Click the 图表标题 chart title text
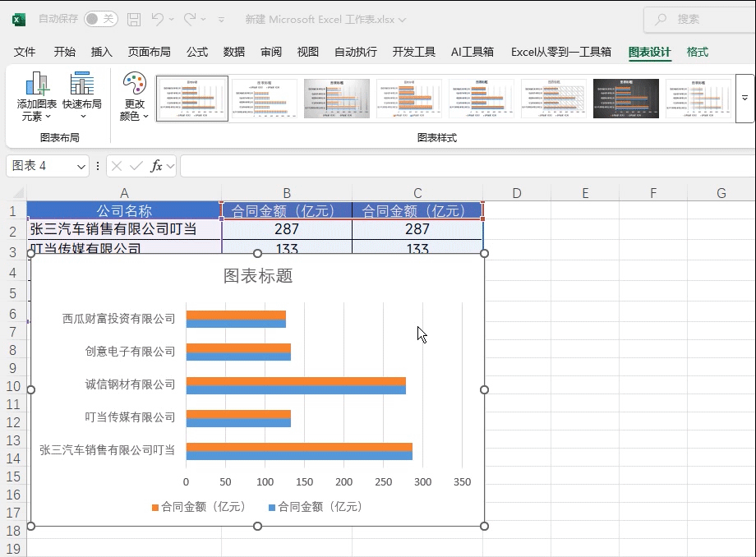This screenshot has width=756, height=557. pyautogui.click(x=258, y=276)
